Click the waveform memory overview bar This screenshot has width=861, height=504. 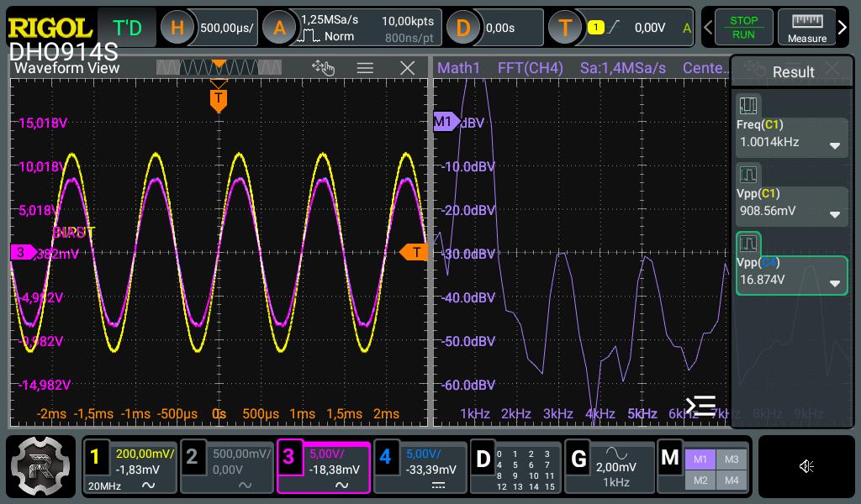pos(219,67)
